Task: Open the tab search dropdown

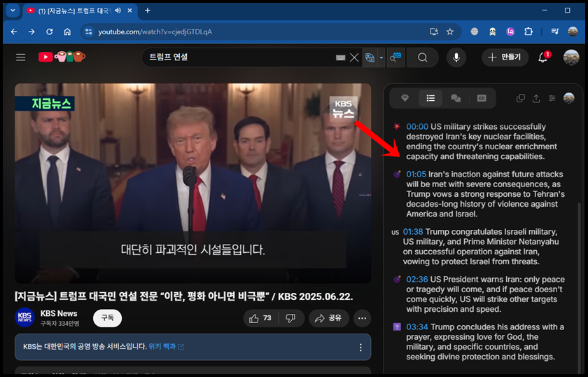Action: 13,11
